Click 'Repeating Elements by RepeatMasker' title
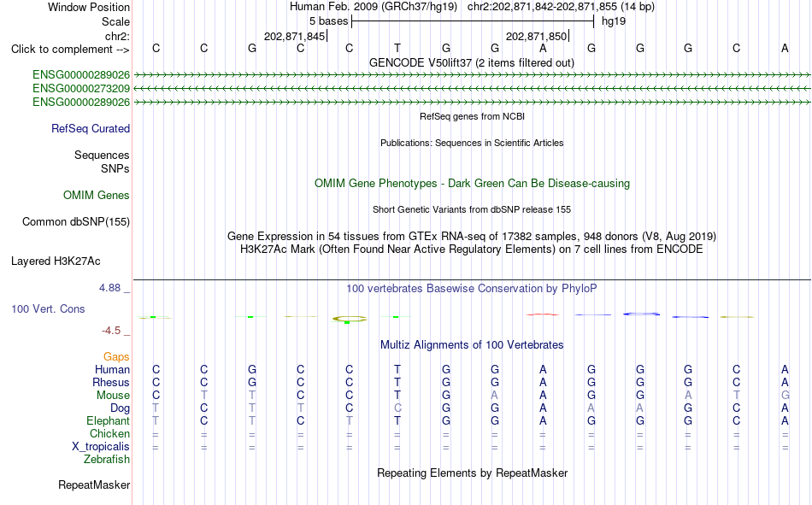Screen dimensions: 812x505 coord(473,473)
